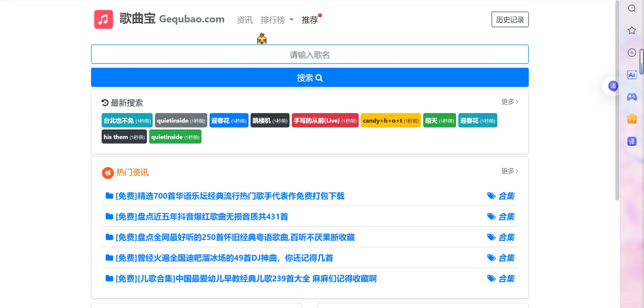Viewport: 644px width, 308px height.
Task: Select the 晴天 recent search tag
Action: click(x=439, y=120)
